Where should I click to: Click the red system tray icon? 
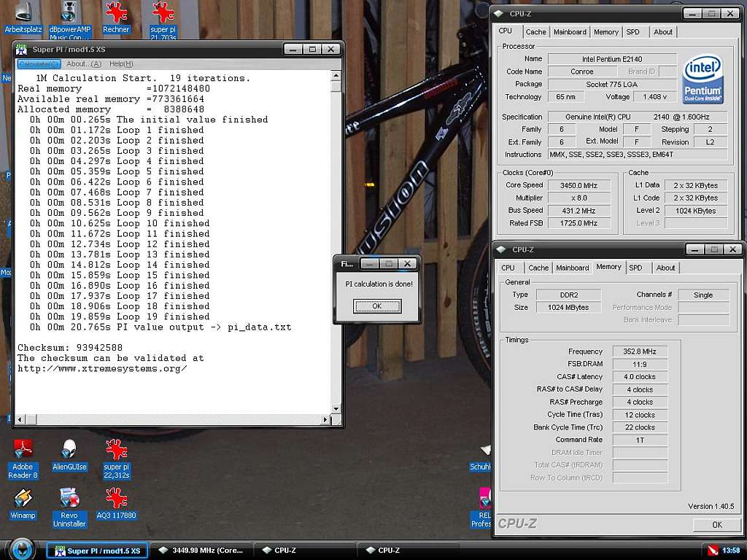(x=713, y=551)
